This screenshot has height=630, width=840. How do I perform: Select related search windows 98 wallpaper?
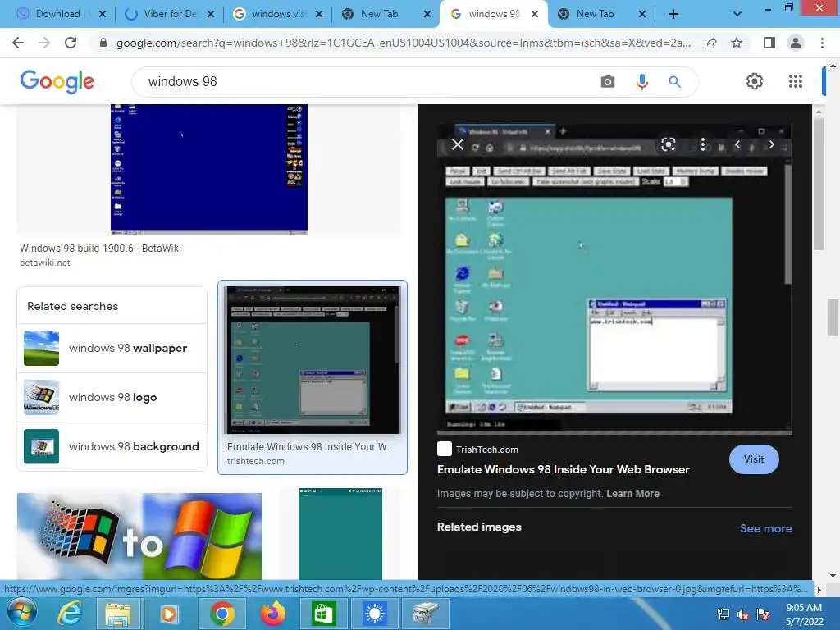(112, 348)
